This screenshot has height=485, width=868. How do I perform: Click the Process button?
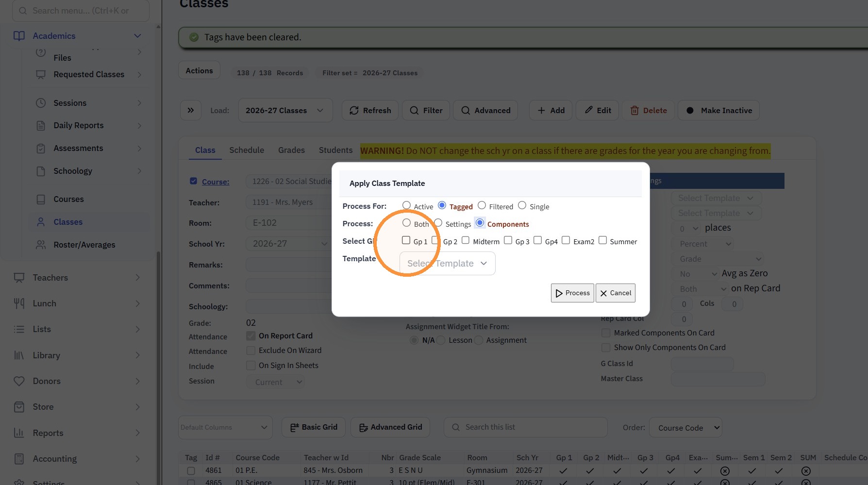572,293
